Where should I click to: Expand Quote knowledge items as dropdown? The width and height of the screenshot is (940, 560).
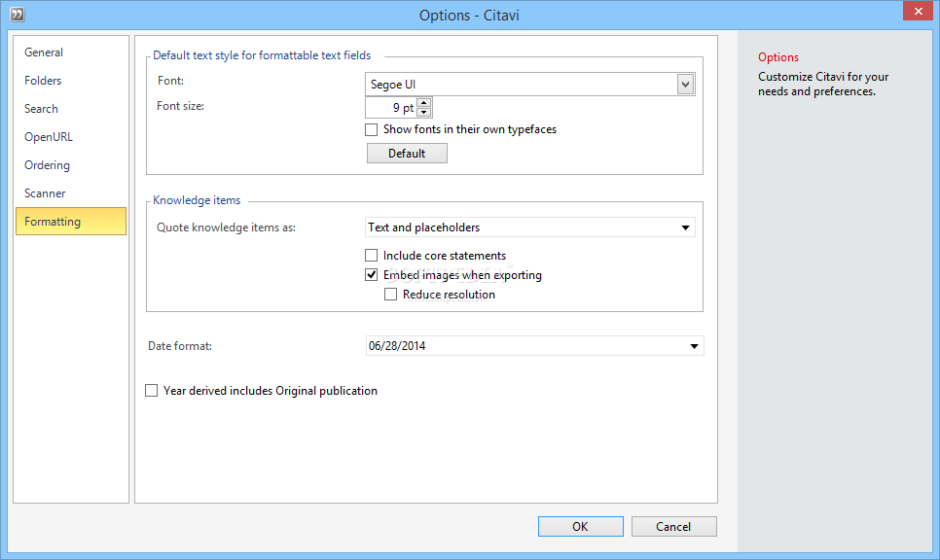tap(530, 227)
